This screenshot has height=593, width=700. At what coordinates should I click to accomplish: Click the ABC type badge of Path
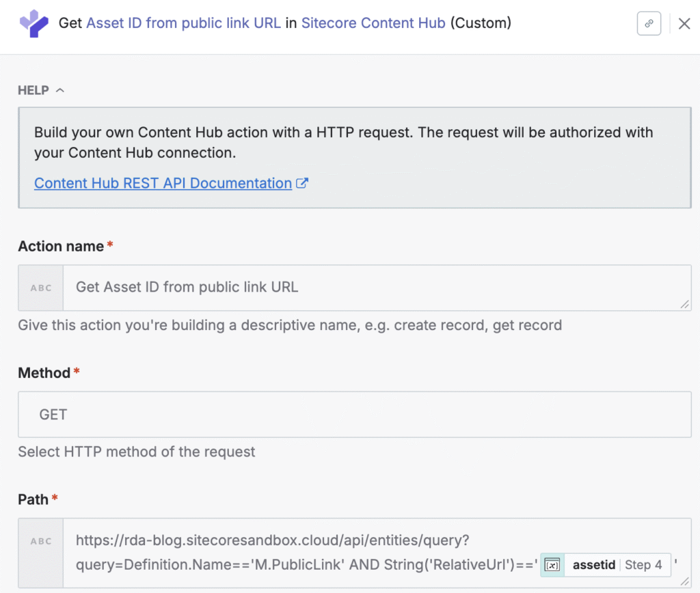pyautogui.click(x=40, y=541)
